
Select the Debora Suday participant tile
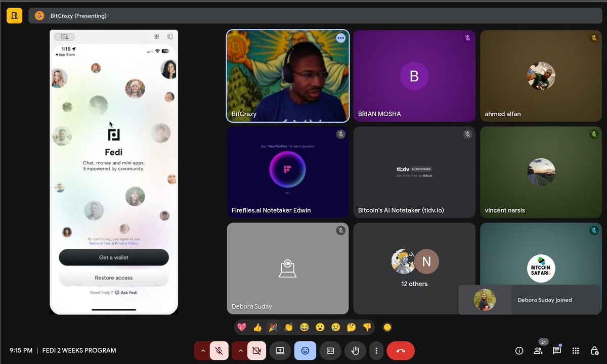coord(288,268)
